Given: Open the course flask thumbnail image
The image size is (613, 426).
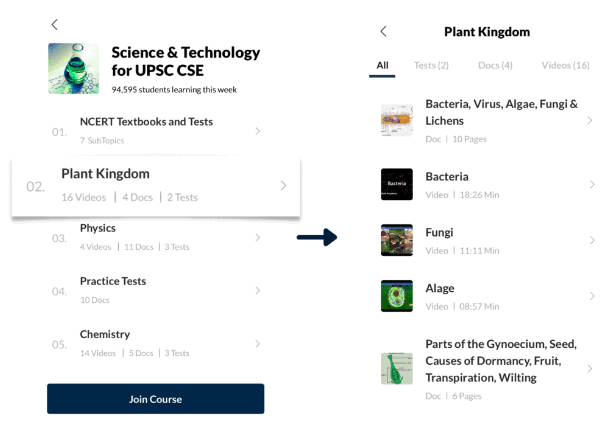Looking at the screenshot, I should [73, 68].
